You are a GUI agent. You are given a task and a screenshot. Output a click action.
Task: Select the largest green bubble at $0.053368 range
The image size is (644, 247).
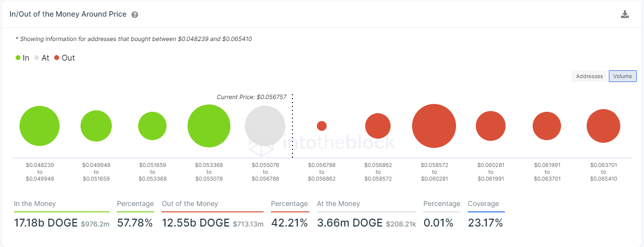209,126
